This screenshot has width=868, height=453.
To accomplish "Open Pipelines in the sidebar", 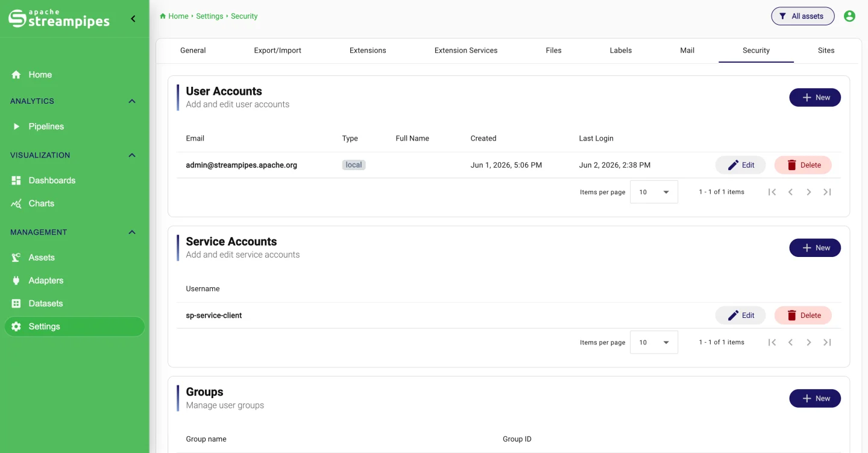I will click(x=74, y=127).
